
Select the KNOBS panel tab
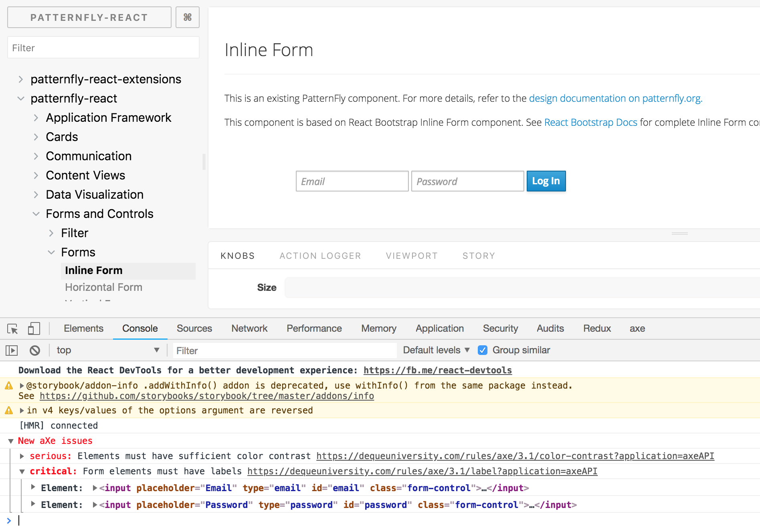(238, 256)
